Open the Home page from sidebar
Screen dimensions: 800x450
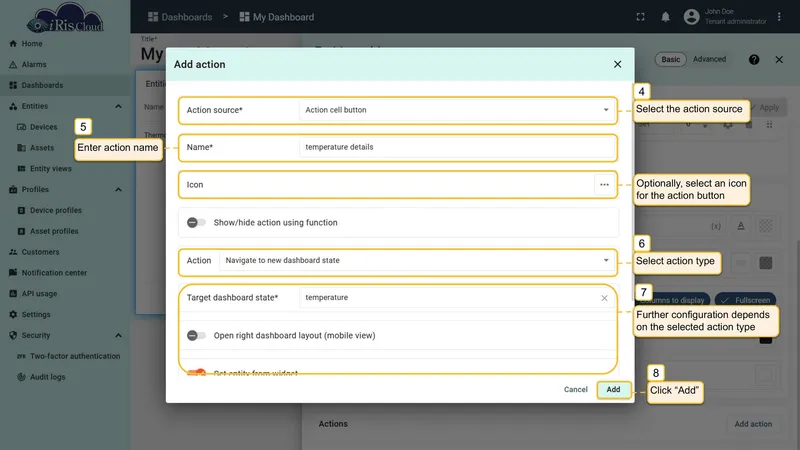click(32, 44)
